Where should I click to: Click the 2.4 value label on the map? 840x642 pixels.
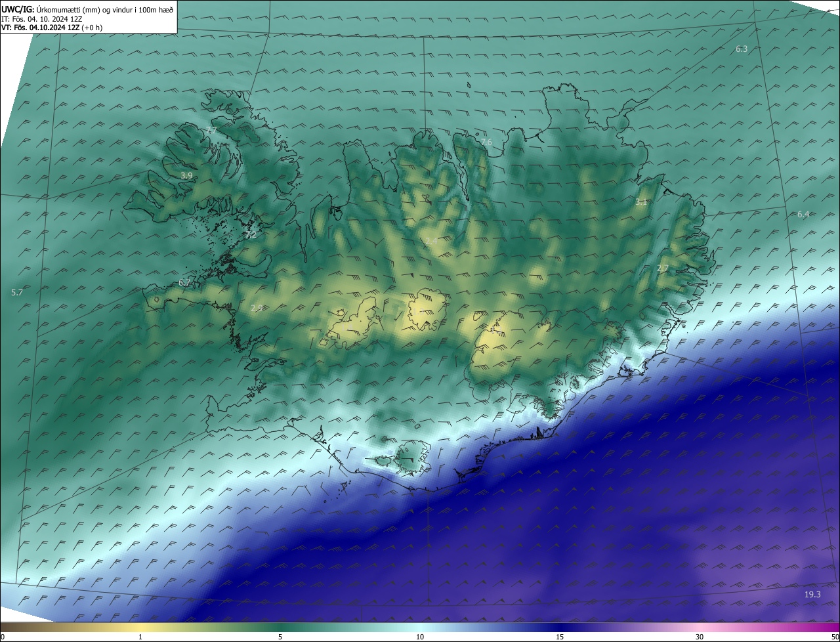(431, 242)
